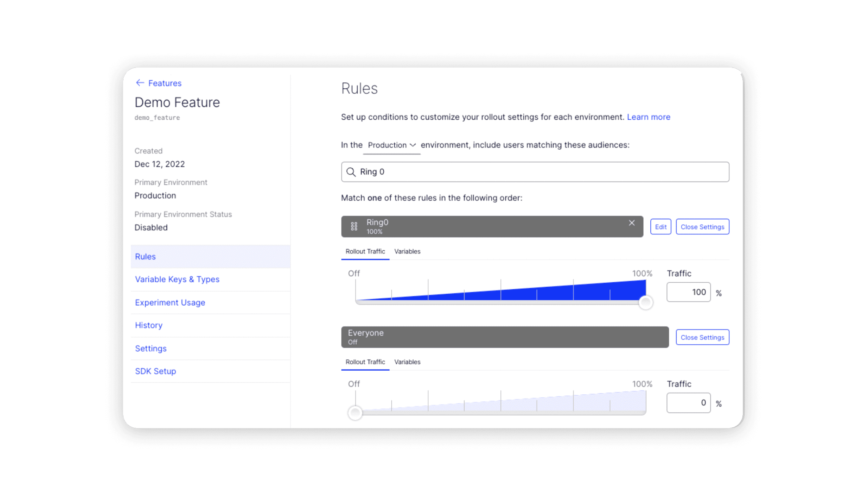Click the Learn more link
Image resolution: width=868 pixels, height=483 pixels.
(x=648, y=117)
